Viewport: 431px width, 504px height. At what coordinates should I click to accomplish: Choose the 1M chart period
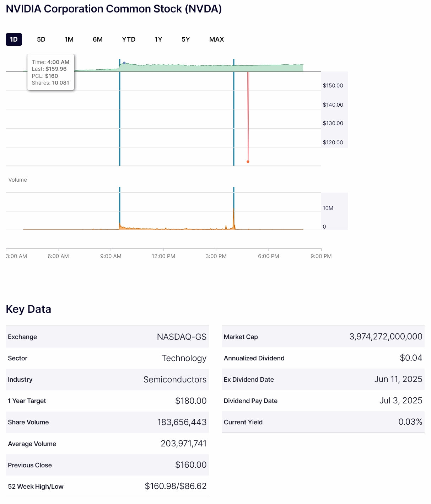pyautogui.click(x=69, y=39)
